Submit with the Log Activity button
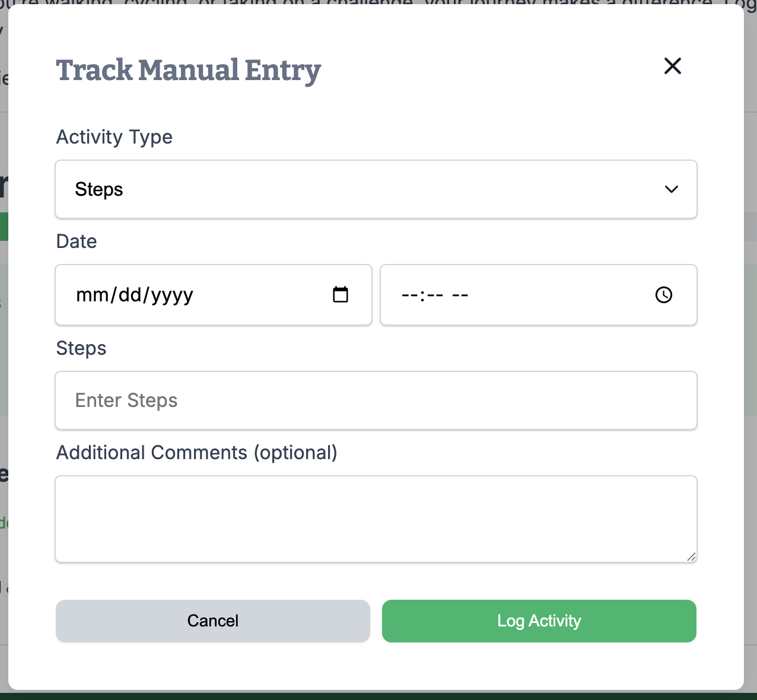Screen dimensions: 757x700 539,621
